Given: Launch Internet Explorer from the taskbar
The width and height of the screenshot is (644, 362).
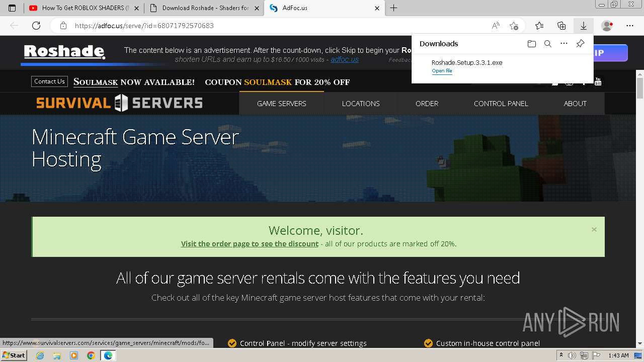Looking at the screenshot, I should coord(40,355).
